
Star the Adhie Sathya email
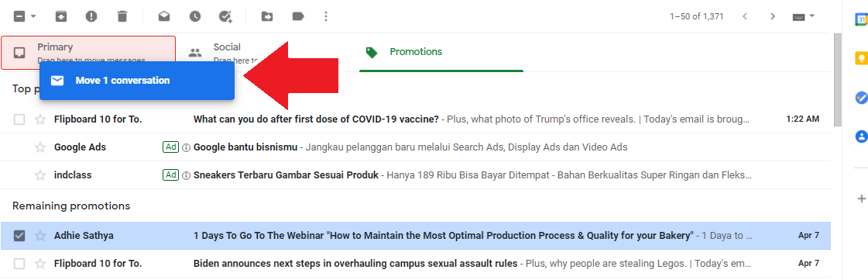[39, 236]
